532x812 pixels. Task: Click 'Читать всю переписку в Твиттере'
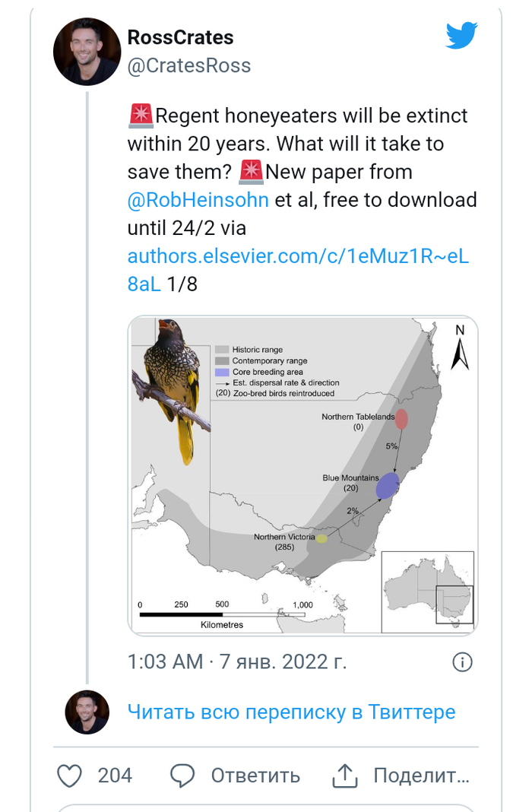(x=291, y=712)
